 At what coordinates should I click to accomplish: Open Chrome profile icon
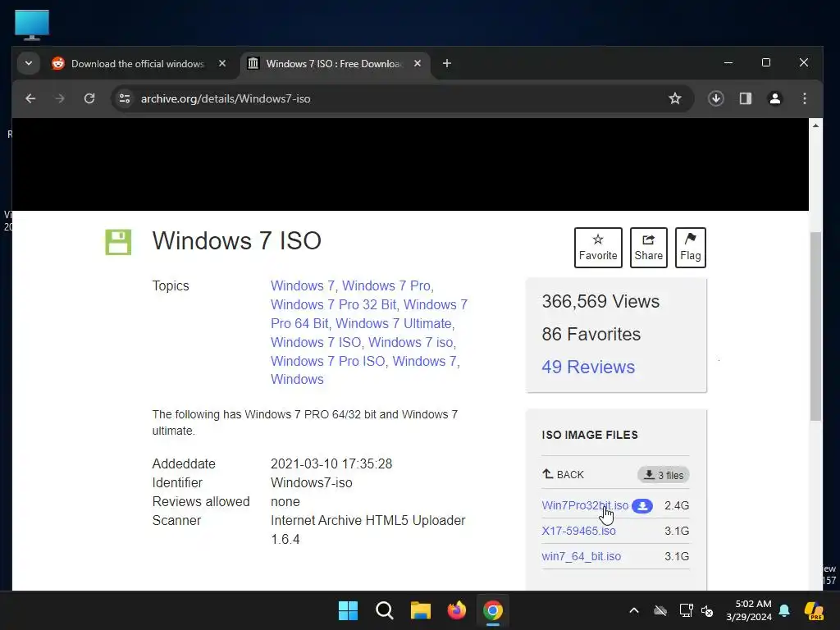(775, 98)
